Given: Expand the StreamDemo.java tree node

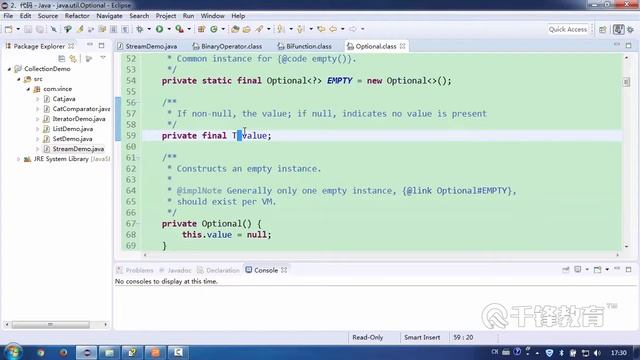Looking at the screenshot, I should (38, 149).
